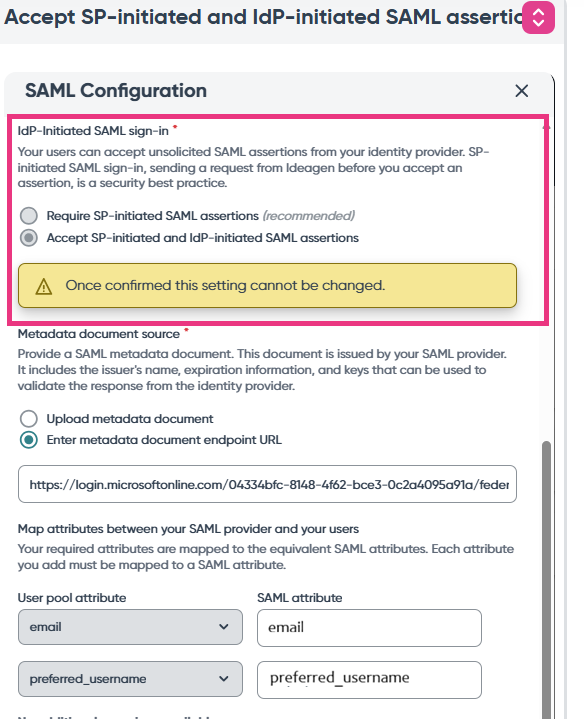Open the email user pool attribute dropdown
The width and height of the screenshot is (584, 719).
click(x=130, y=627)
